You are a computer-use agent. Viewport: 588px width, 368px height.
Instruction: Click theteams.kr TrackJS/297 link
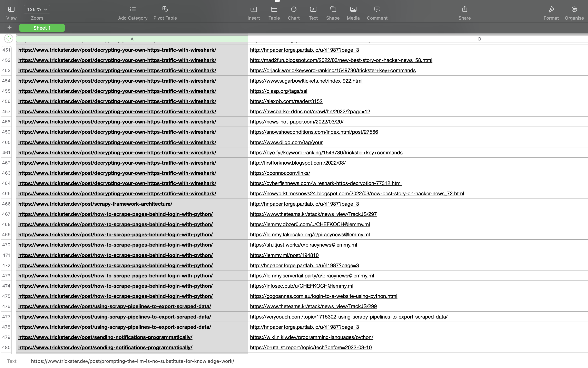click(x=313, y=214)
